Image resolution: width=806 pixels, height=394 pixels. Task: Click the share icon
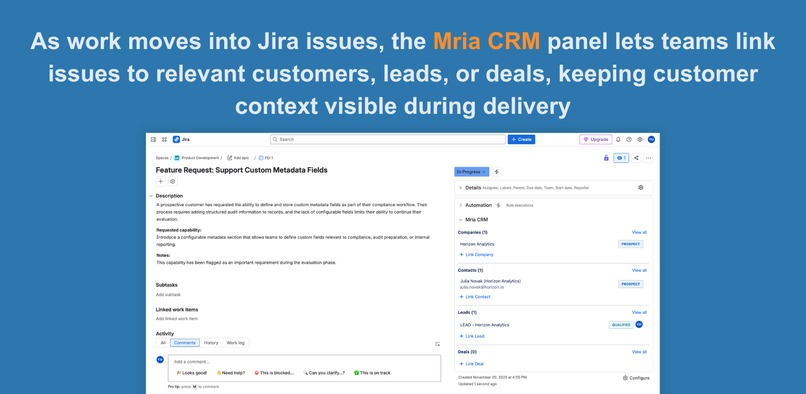pyautogui.click(x=636, y=158)
